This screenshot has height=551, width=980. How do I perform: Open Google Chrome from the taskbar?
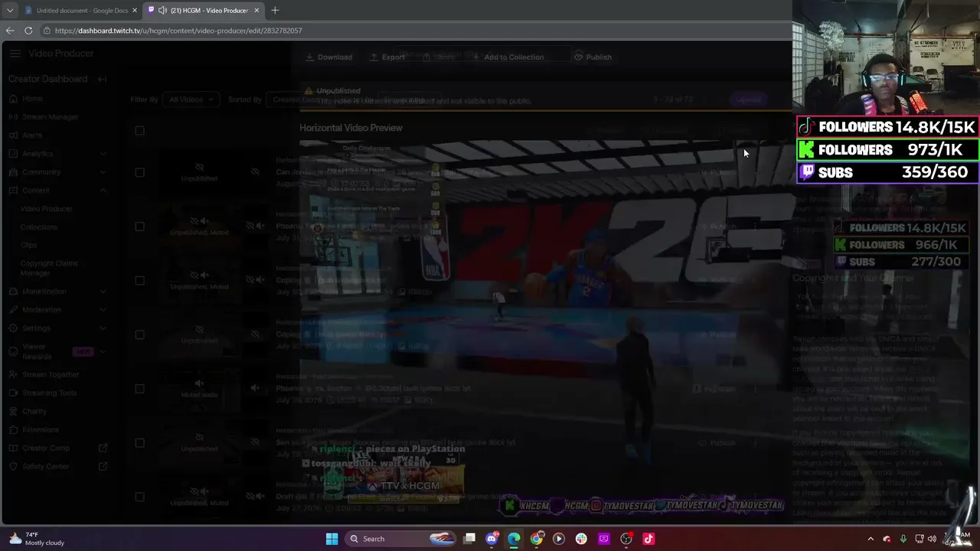(x=537, y=539)
